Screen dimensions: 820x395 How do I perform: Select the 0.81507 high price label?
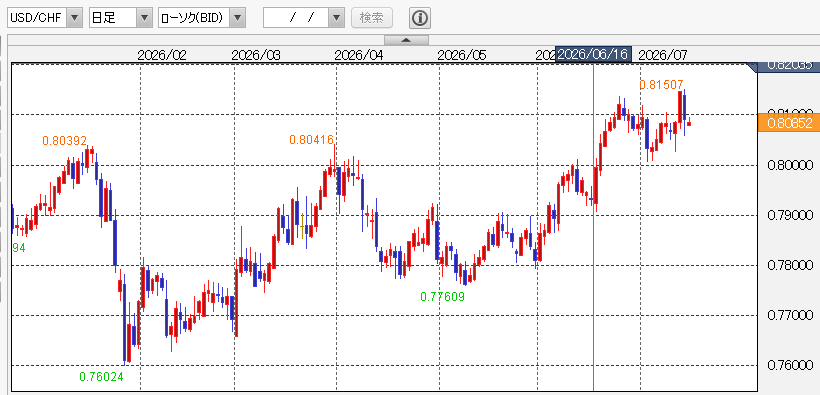point(661,84)
